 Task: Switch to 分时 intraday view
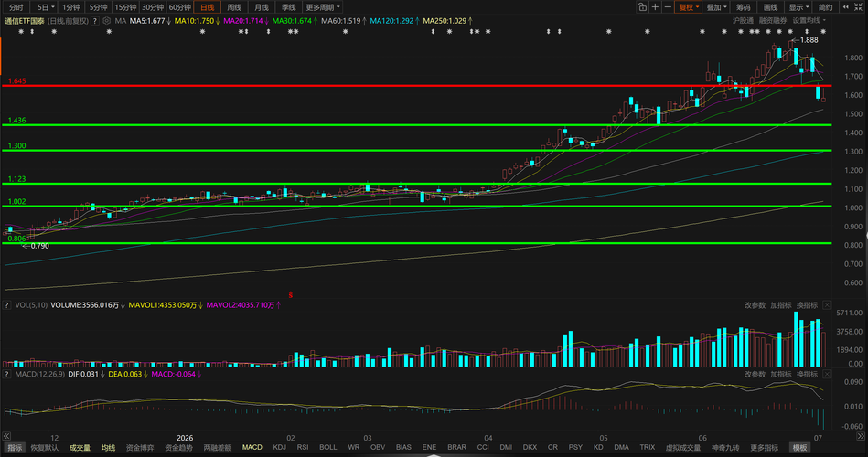16,7
